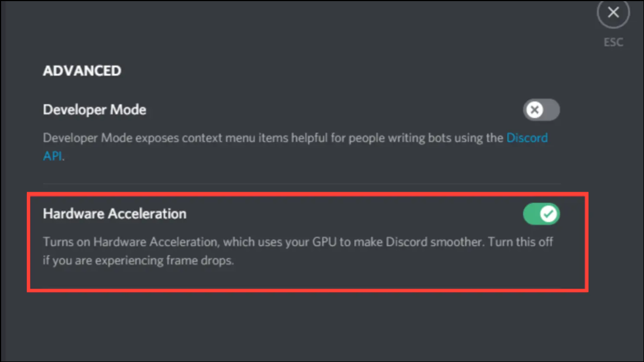
Task: Click the "frame drops" text
Action: click(x=204, y=261)
